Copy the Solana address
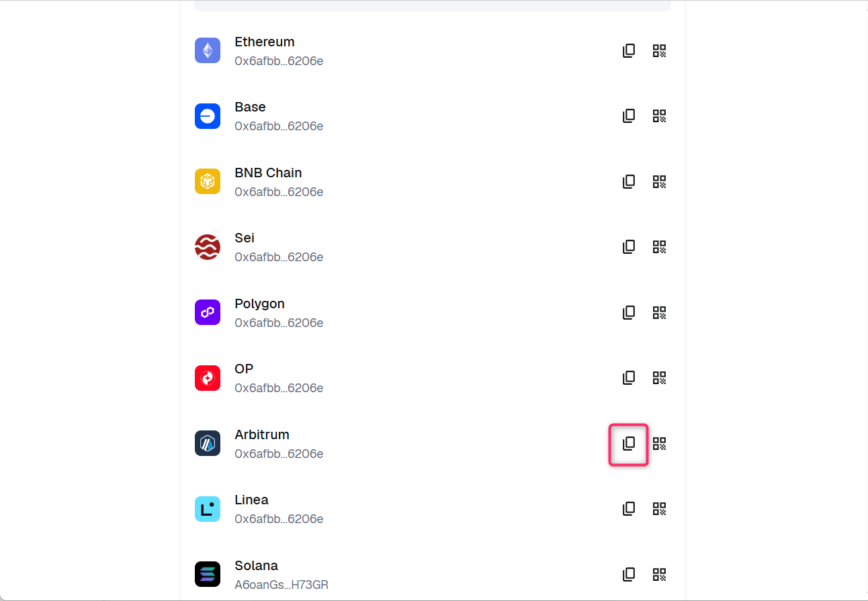 [x=629, y=575]
